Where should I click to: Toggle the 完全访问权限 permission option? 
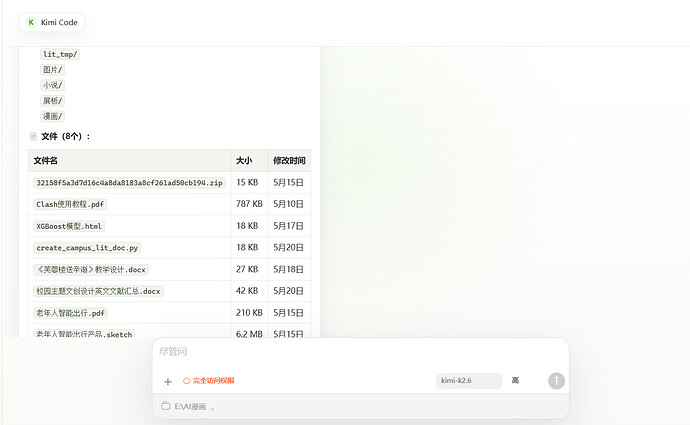pos(209,381)
